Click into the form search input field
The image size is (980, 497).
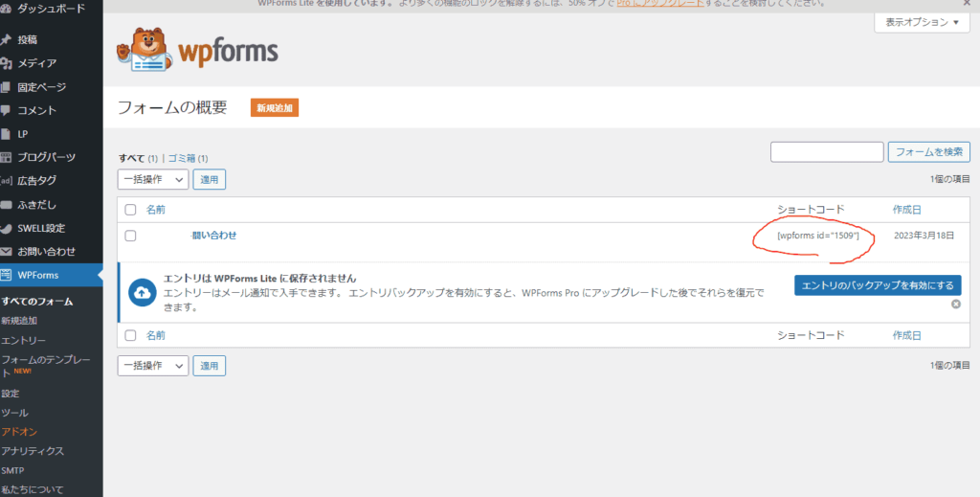click(x=827, y=152)
